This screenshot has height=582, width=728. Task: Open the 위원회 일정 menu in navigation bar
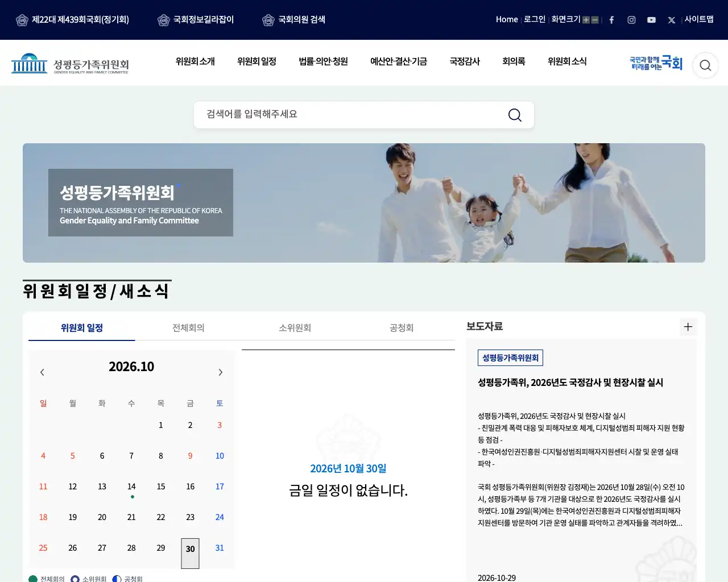257,61
